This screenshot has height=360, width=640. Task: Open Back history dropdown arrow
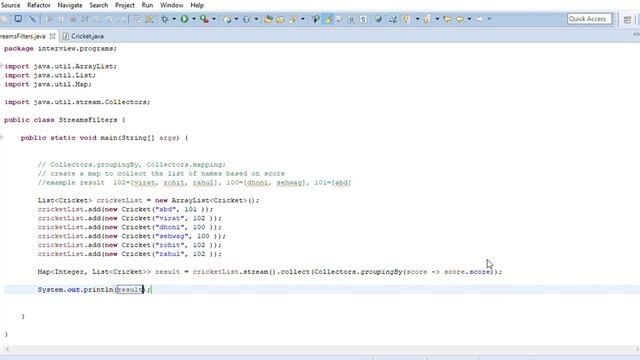pyautogui.click(x=469, y=19)
